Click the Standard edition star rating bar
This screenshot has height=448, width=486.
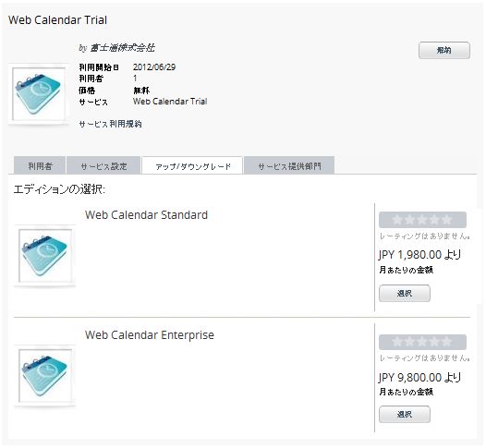(422, 220)
